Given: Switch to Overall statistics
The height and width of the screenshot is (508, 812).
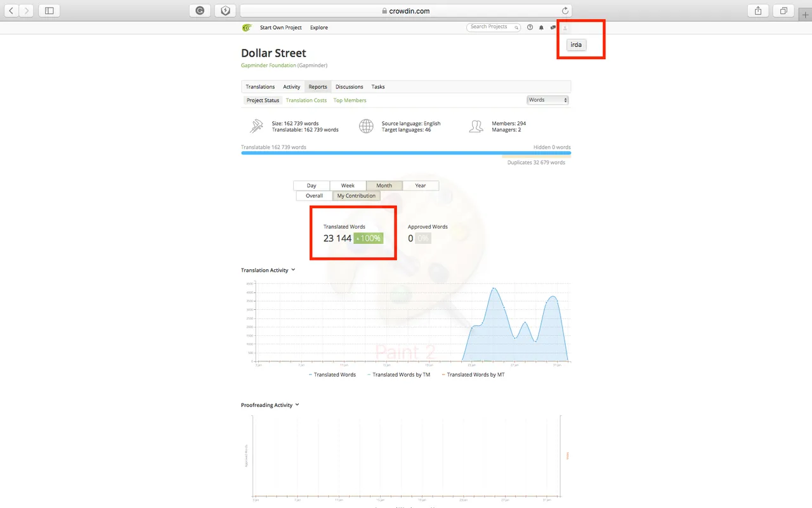Looking at the screenshot, I should [314, 196].
